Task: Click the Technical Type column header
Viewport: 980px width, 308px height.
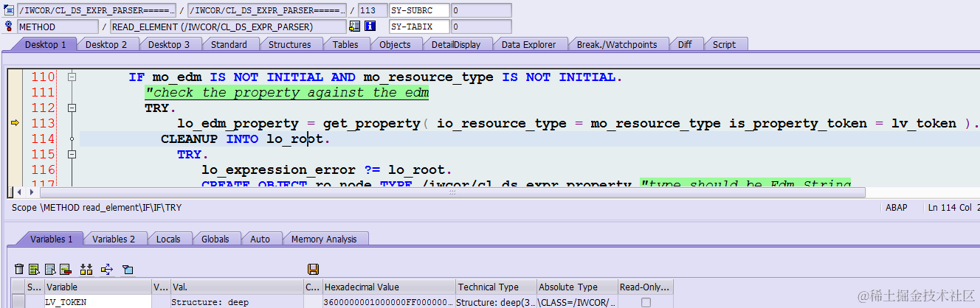Action: click(x=496, y=287)
